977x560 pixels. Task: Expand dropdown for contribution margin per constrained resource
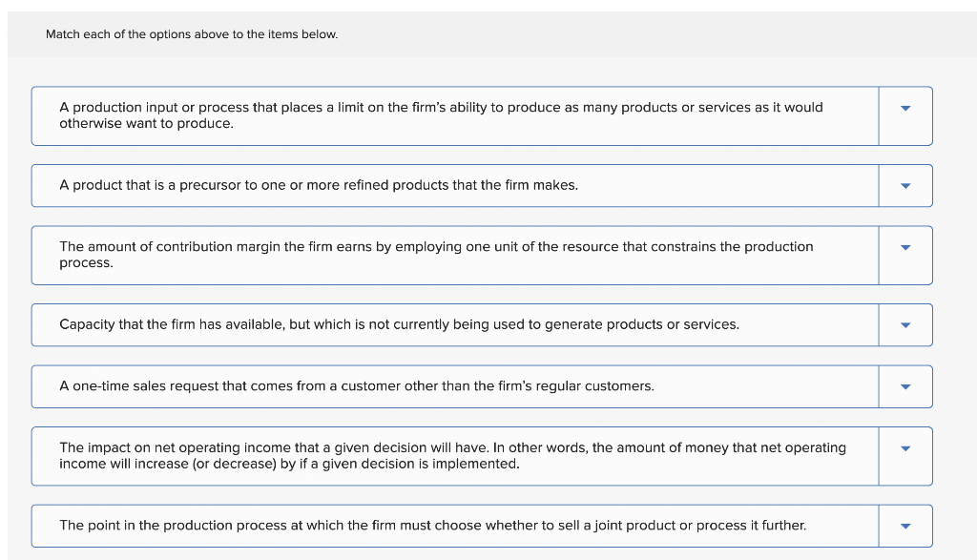[x=905, y=256]
